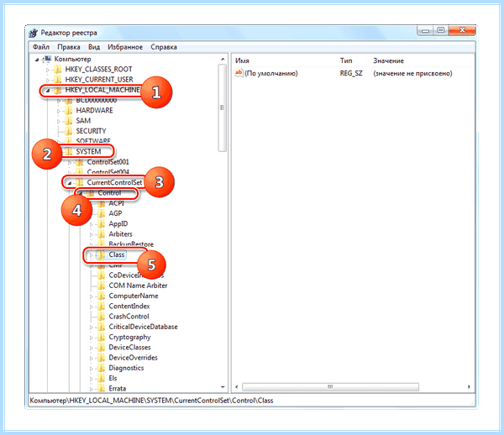Expand the DeviceClasses key

[92, 348]
